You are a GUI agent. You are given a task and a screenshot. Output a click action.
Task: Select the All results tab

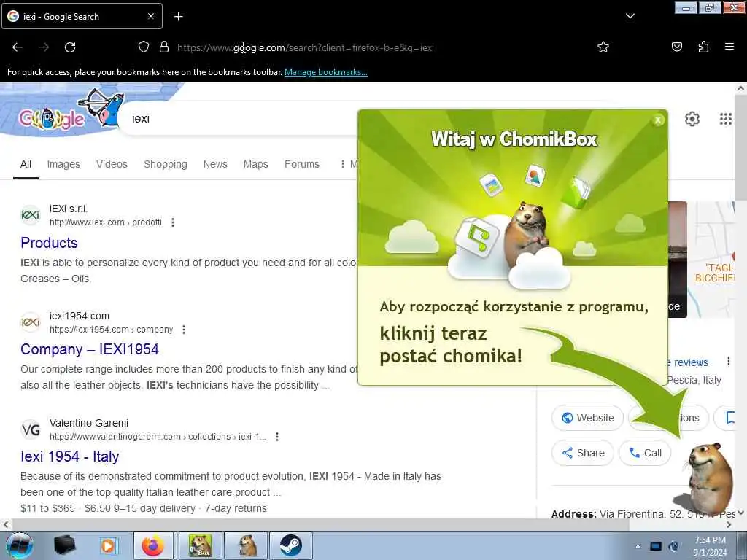pyautogui.click(x=26, y=164)
